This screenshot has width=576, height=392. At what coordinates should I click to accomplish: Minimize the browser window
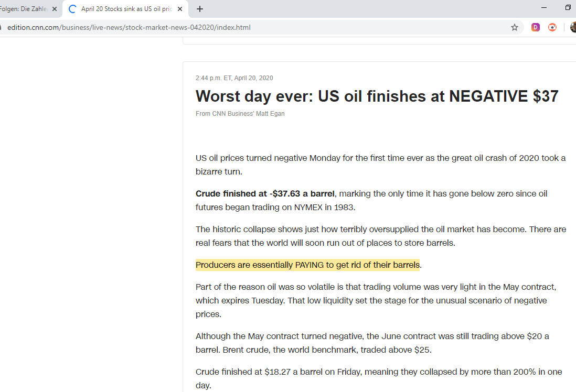pos(544,8)
